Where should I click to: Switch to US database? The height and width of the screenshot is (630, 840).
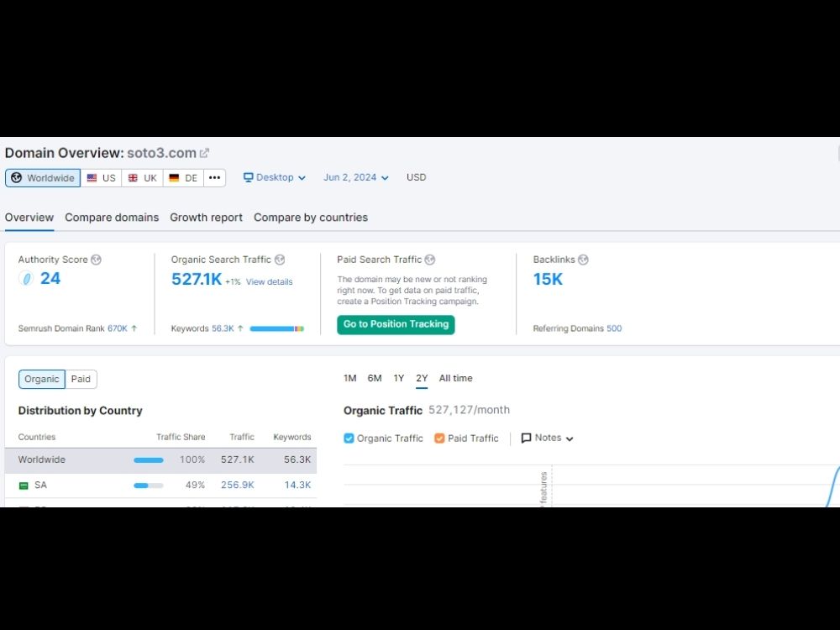click(x=102, y=178)
